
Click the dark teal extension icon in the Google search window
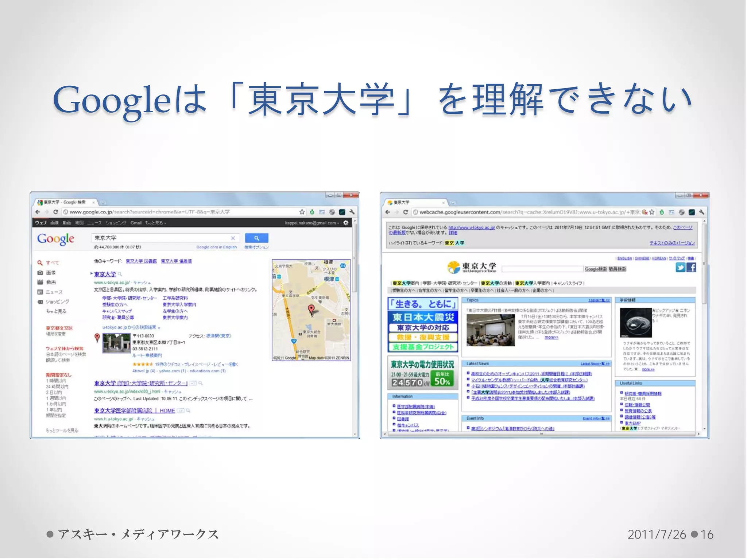342,212
